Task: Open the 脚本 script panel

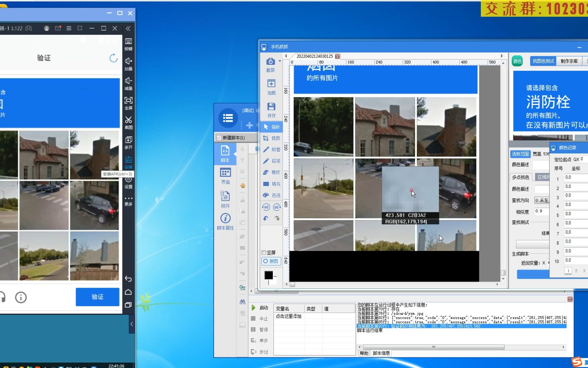Action: pyautogui.click(x=225, y=154)
